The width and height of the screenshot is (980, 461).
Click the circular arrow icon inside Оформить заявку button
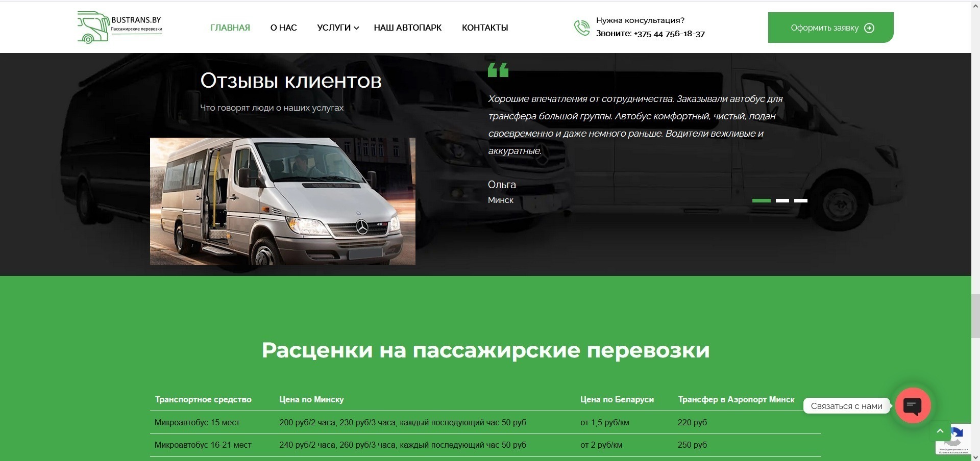click(x=869, y=28)
